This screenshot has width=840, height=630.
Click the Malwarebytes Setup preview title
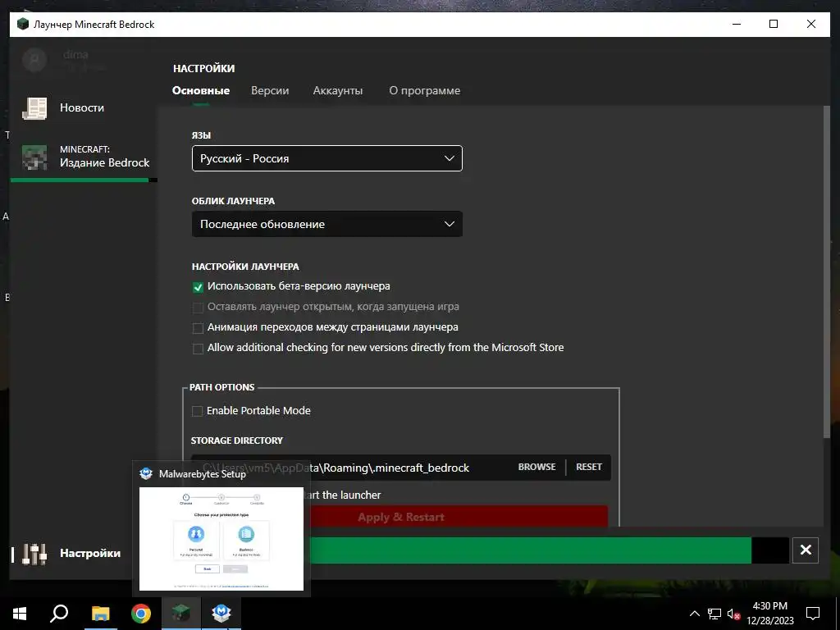click(203, 473)
